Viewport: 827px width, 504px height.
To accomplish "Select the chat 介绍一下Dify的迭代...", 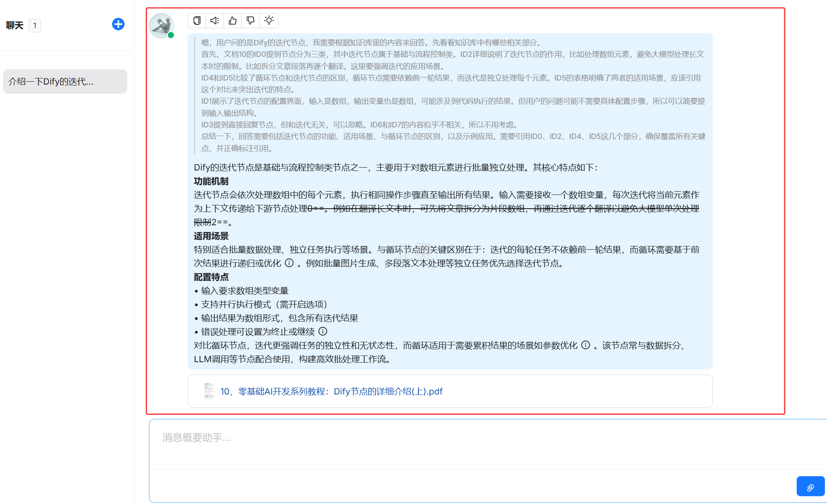I will click(65, 81).
